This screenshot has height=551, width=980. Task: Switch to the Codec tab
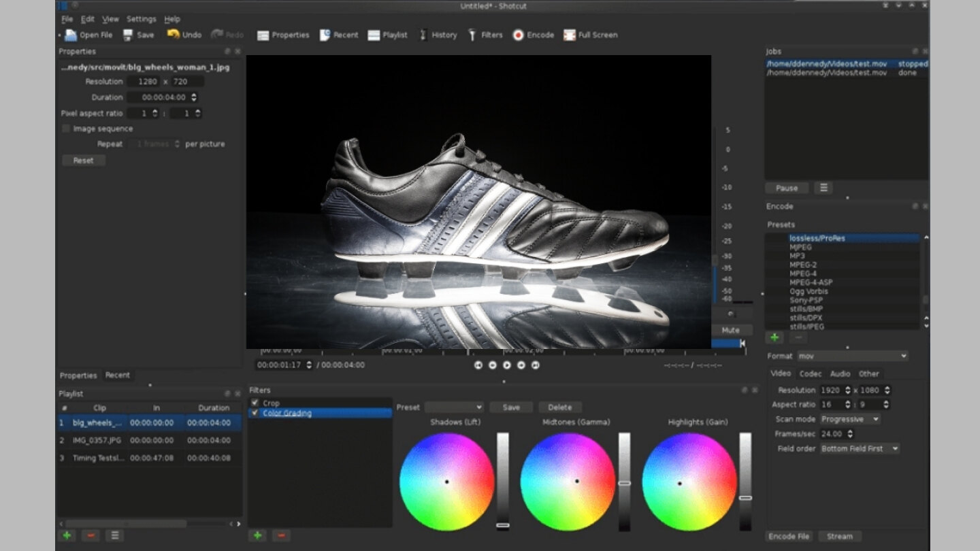point(810,374)
